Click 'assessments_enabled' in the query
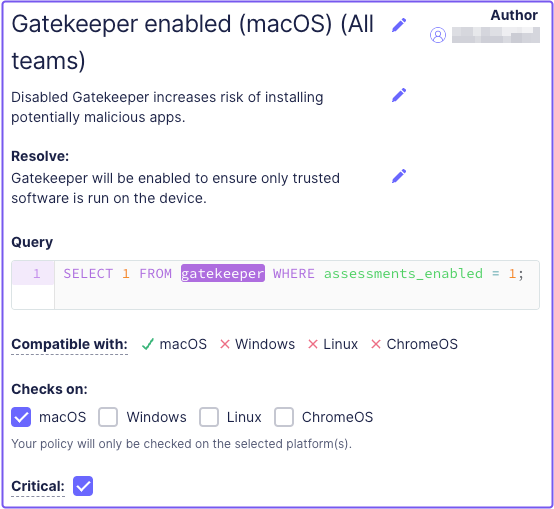Screen dimensions: 554x509 pos(403,274)
